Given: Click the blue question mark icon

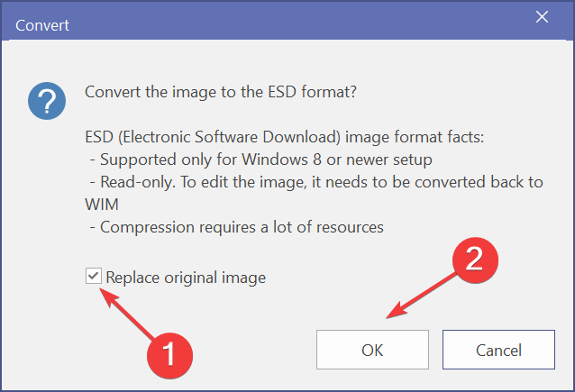Looking at the screenshot, I should (x=45, y=99).
